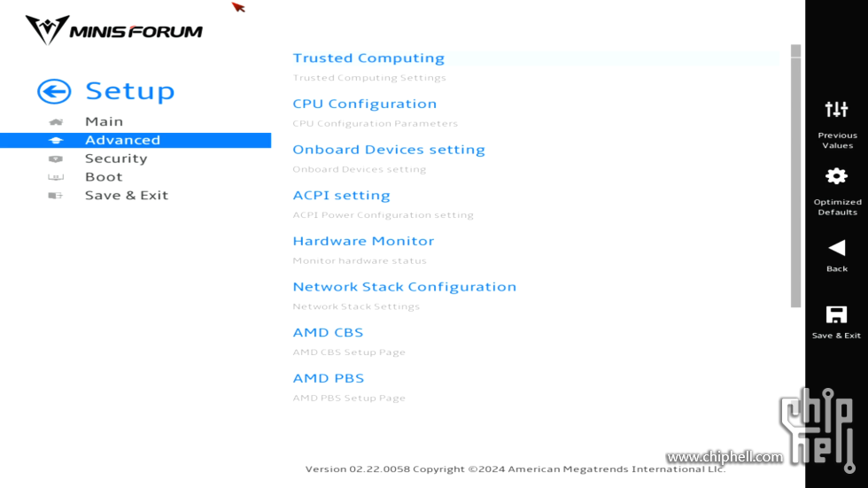Open ACPI setting page
This screenshot has width=868, height=488.
tap(341, 196)
